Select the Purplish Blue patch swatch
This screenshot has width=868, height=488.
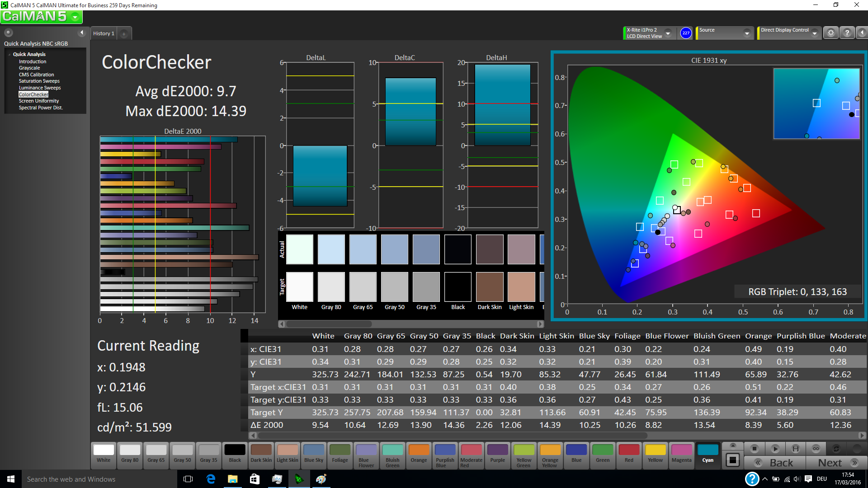[445, 455]
